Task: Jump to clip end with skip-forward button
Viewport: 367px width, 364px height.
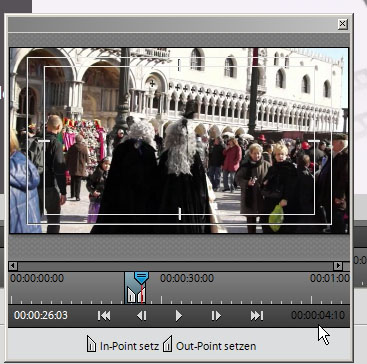Action: click(x=257, y=315)
